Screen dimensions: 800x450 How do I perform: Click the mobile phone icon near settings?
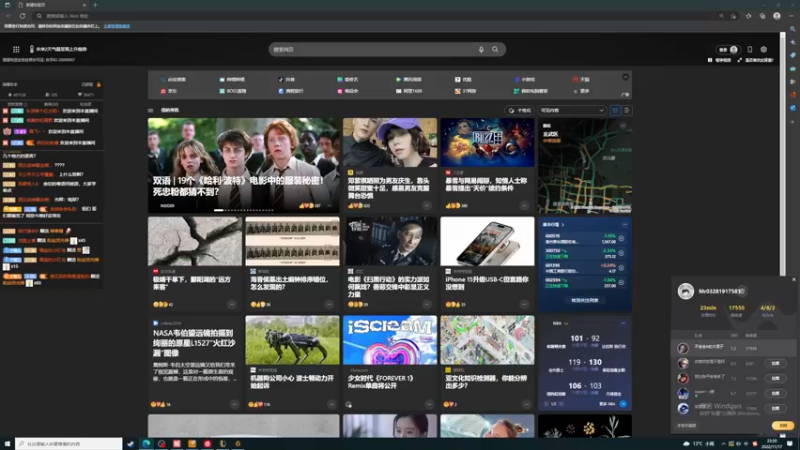pos(749,49)
